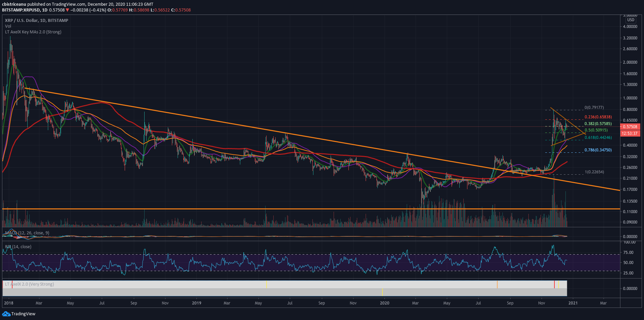Click the red current price tag 0.57508 on the axis
This screenshot has width=644, height=320.
[x=630, y=127]
